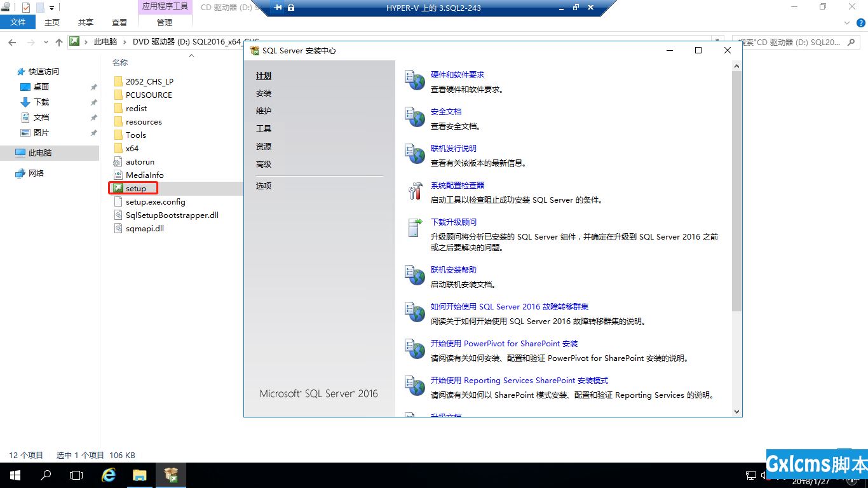Click the 下载升级顾问 server icon
The width and height of the screenshot is (868, 488).
point(416,228)
